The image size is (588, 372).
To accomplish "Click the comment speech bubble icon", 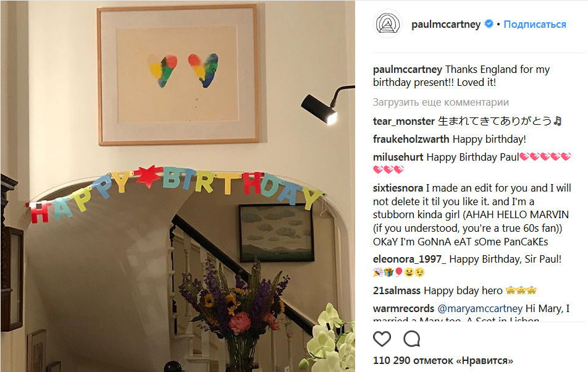I will 412,339.
